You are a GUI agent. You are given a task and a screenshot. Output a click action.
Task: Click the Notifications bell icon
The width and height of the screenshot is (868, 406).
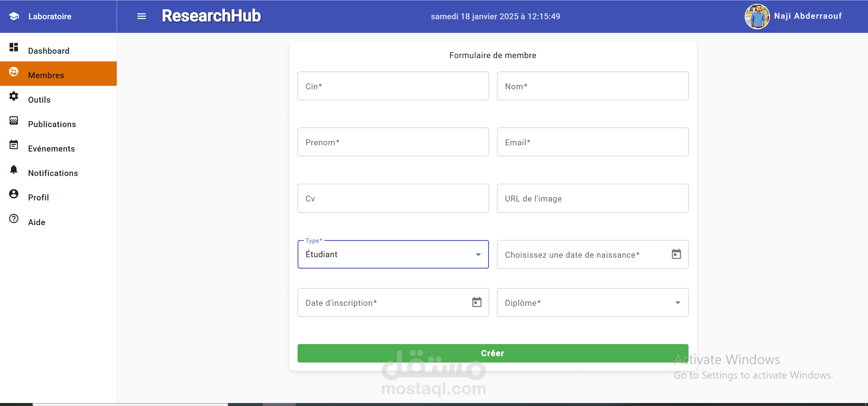[14, 169]
